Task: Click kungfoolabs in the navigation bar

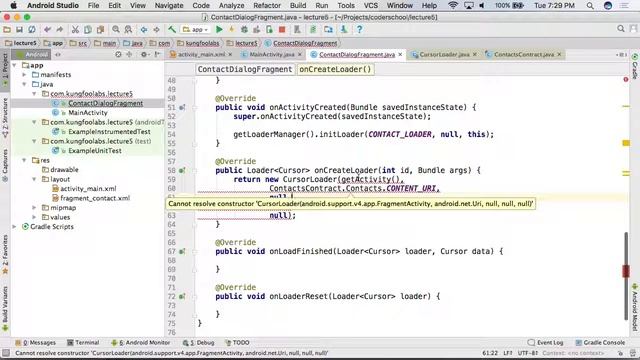Action: point(198,43)
